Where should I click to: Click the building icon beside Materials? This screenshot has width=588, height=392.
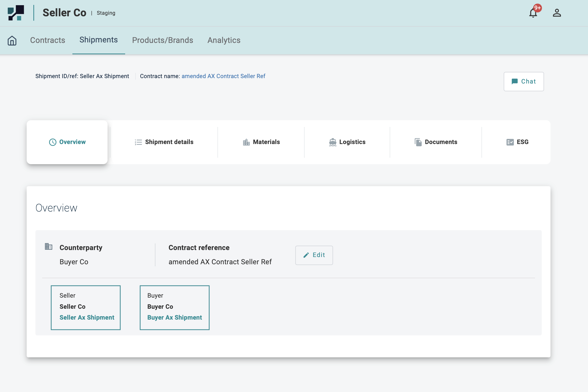246,142
